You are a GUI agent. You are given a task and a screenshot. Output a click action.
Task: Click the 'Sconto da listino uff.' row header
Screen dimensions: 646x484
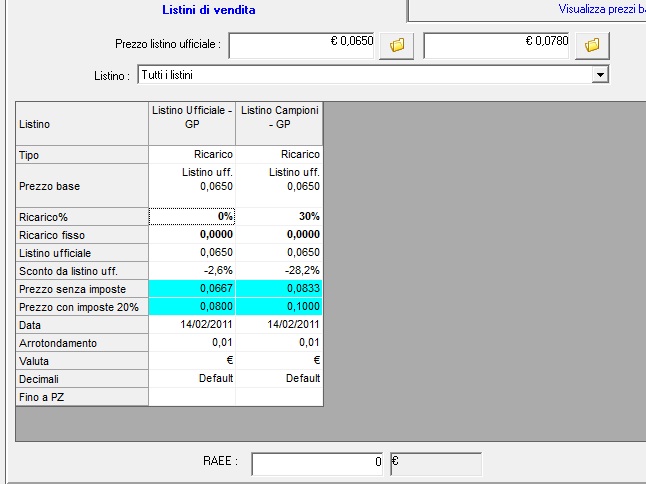(82, 271)
